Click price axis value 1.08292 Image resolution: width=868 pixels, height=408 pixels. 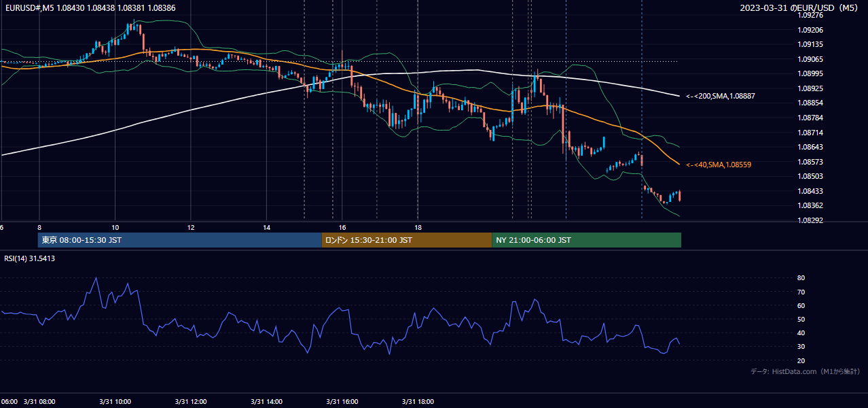[810, 220]
